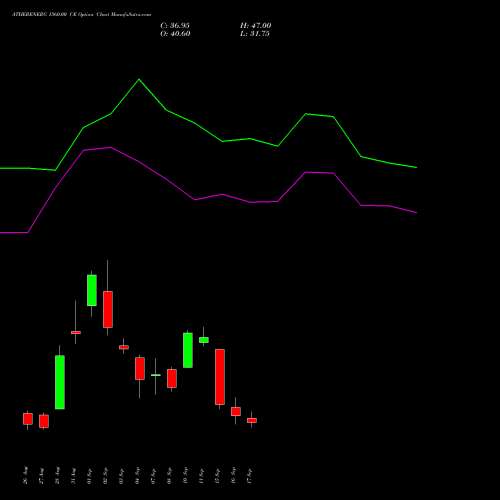
Task: Click the close price value C: 36.95
Action: click(x=175, y=26)
